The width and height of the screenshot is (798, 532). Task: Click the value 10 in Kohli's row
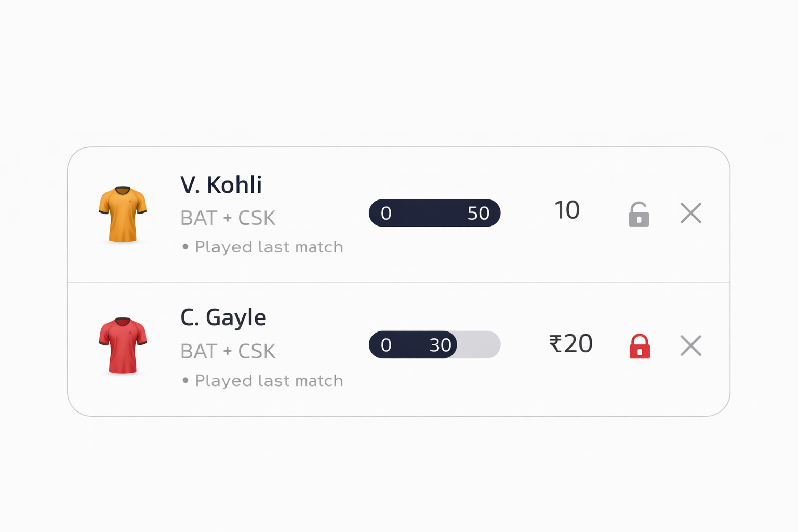[x=567, y=210]
